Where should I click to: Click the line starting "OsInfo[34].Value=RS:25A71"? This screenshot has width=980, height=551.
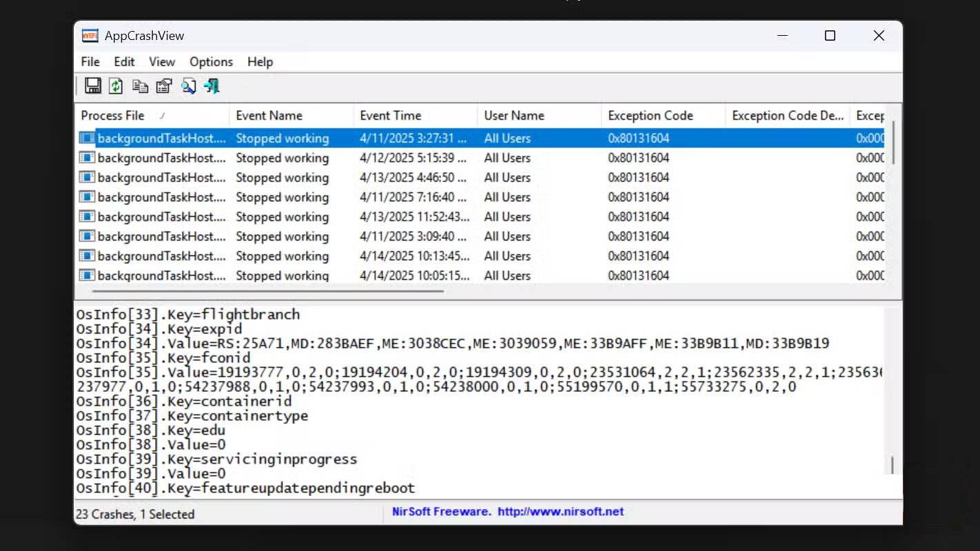tap(453, 344)
